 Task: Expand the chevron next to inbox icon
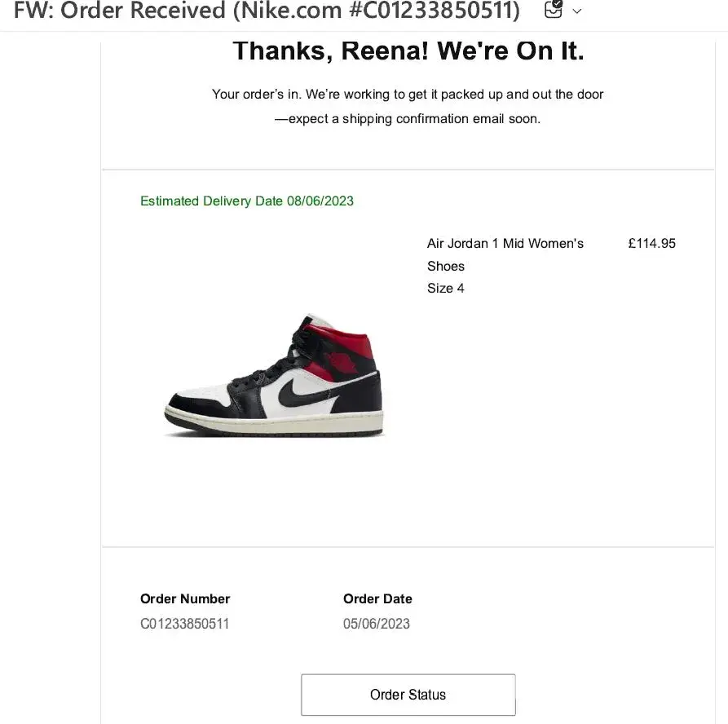coord(577,11)
